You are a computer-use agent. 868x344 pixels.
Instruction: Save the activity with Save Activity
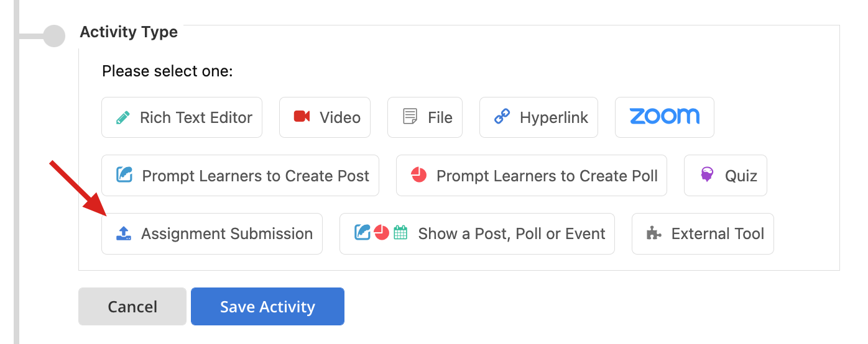(267, 306)
